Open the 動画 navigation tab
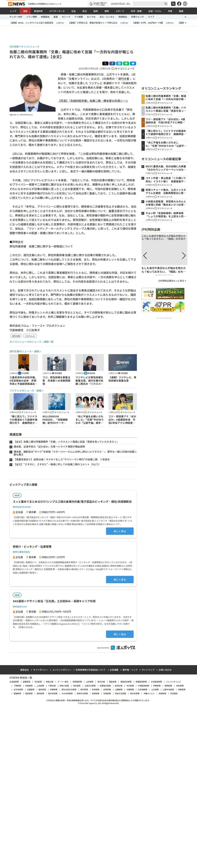The image size is (197, 868). (181, 11)
